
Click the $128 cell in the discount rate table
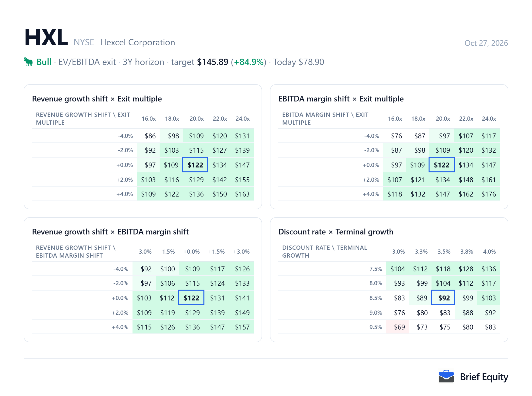tap(466, 269)
